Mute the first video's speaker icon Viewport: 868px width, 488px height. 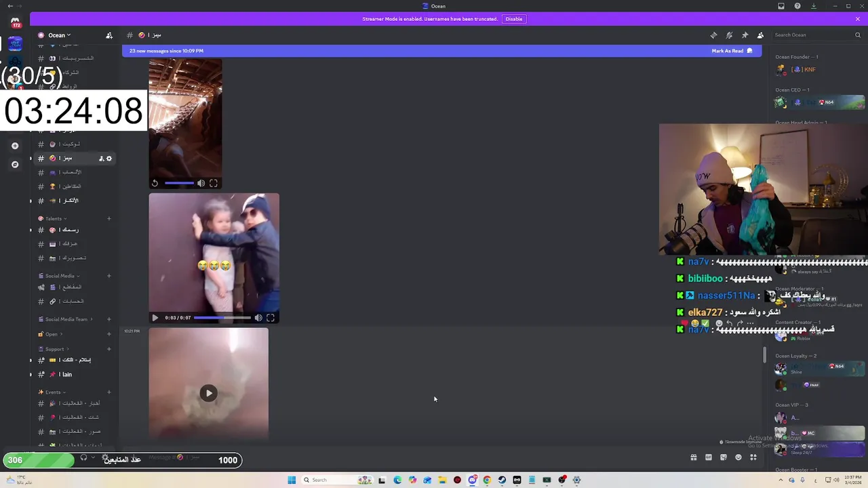click(x=201, y=183)
